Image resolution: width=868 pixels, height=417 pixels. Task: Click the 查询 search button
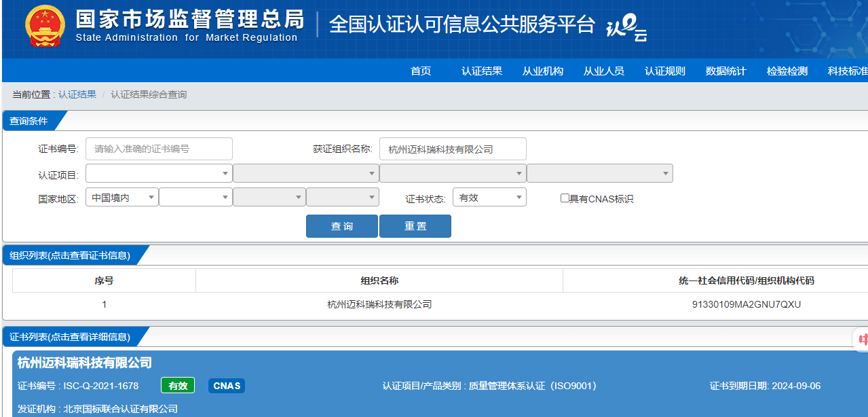coord(342,226)
